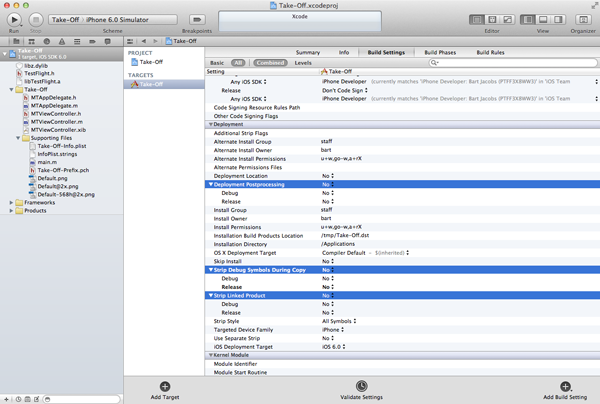Select the All settings filter
The image size is (600, 404).
click(238, 63)
